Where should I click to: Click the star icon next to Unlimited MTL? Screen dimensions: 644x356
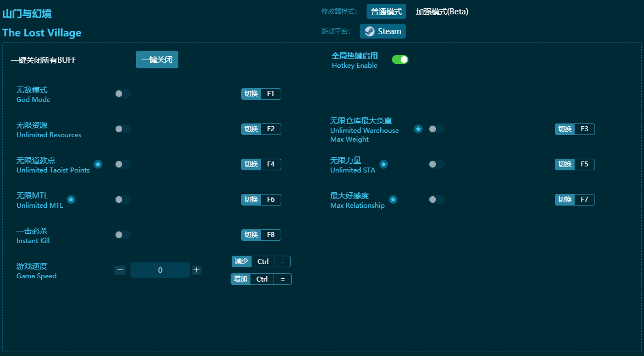[71, 199]
